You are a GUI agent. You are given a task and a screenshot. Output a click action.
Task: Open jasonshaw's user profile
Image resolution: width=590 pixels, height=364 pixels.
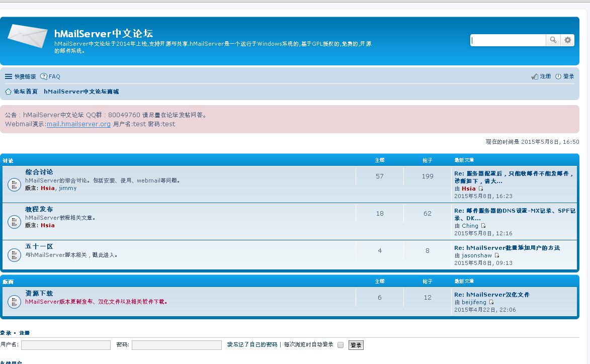pyautogui.click(x=477, y=255)
